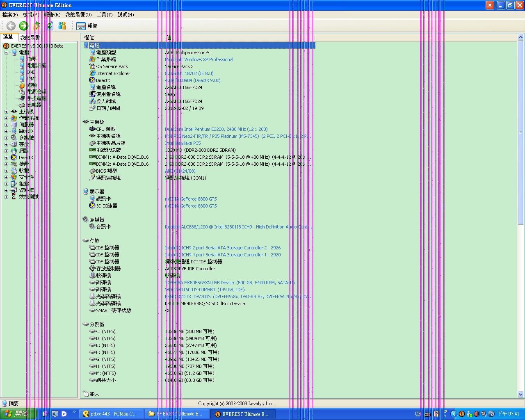Open the 我的最愛 menu in the menu bar
The image size is (525, 420).
pos(78,15)
